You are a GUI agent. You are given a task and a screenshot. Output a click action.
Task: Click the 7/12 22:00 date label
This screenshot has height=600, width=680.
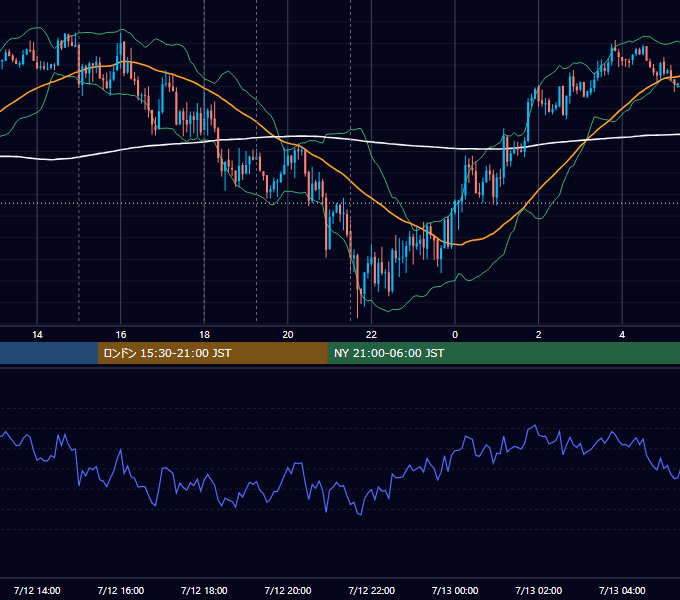point(371,590)
